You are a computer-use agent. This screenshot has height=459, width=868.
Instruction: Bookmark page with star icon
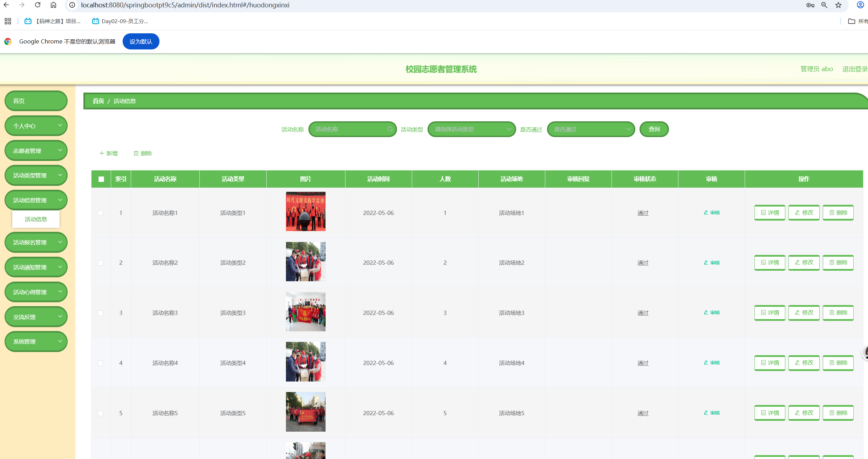tap(838, 5)
